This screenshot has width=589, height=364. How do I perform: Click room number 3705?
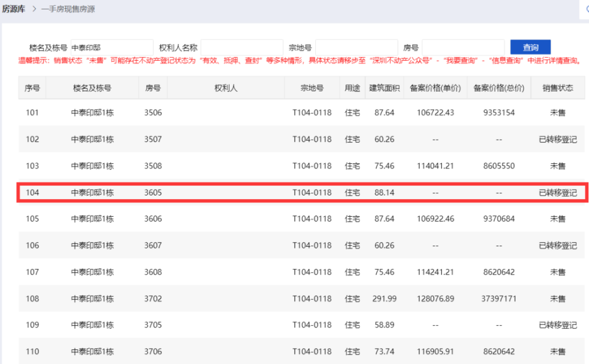pyautogui.click(x=153, y=325)
